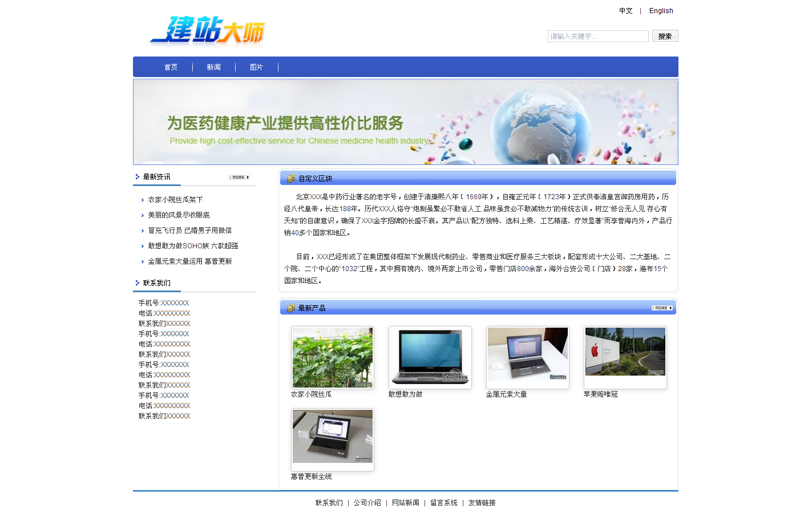Open the 惠普更新全线 product thumbnail
The height and width of the screenshot is (520, 812).
[333, 440]
